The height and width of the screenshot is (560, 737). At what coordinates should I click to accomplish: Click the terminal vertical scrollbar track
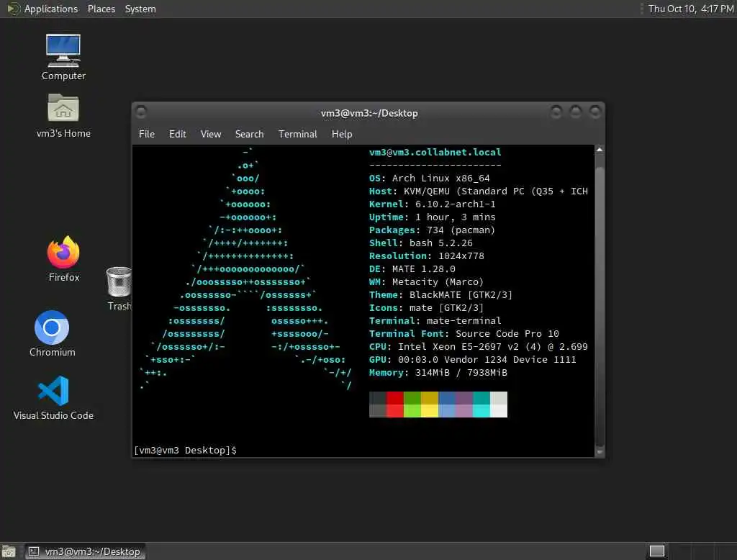coord(600,301)
